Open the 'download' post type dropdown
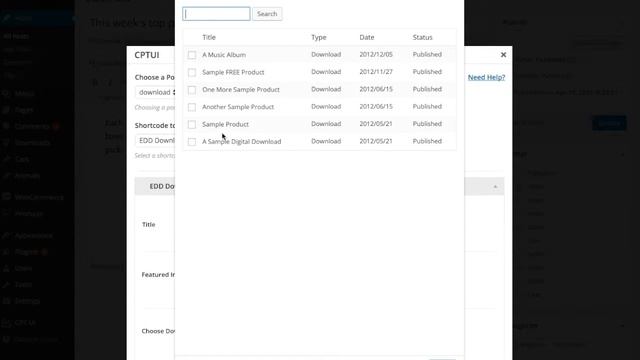640x360 pixels. [156, 92]
